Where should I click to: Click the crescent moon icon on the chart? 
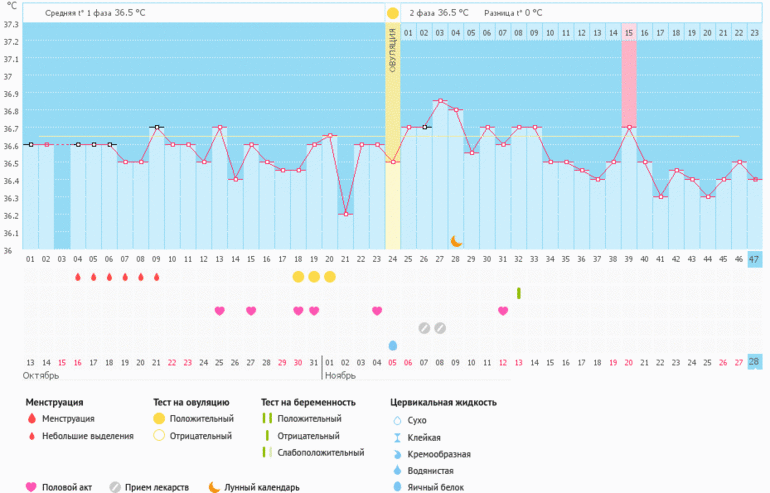click(x=456, y=240)
